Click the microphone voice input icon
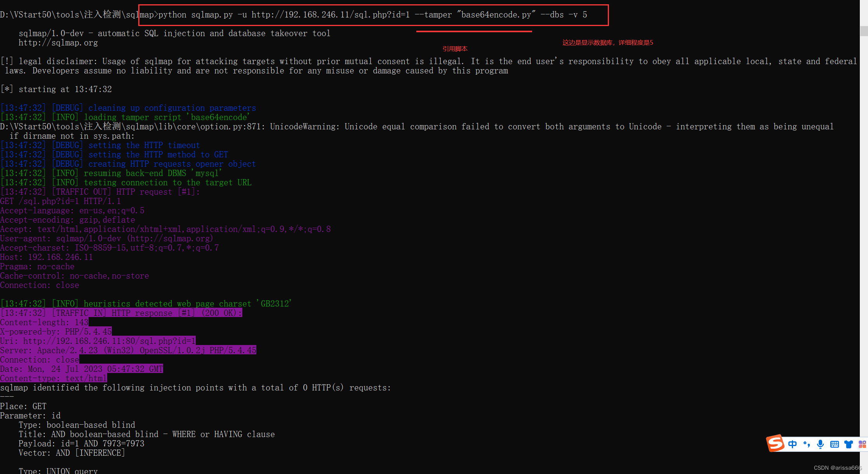The height and width of the screenshot is (474, 868). coord(820,444)
